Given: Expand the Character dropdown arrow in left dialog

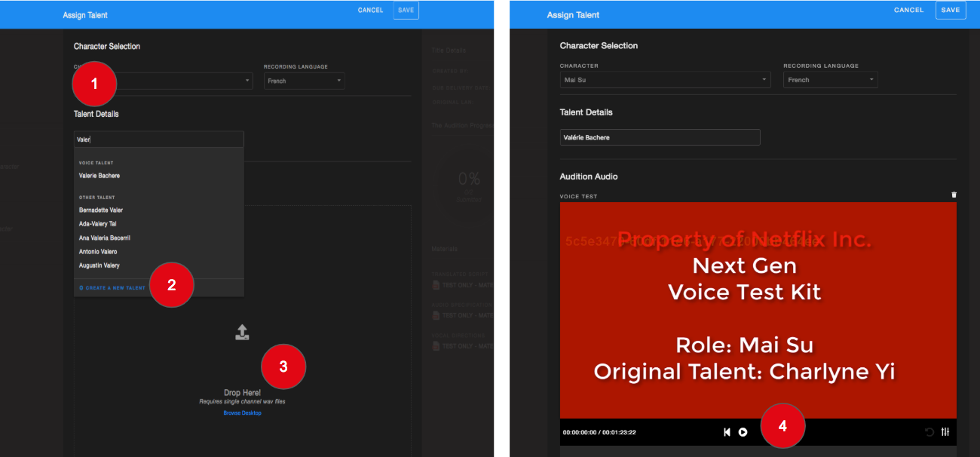Looking at the screenshot, I should pyautogui.click(x=247, y=81).
